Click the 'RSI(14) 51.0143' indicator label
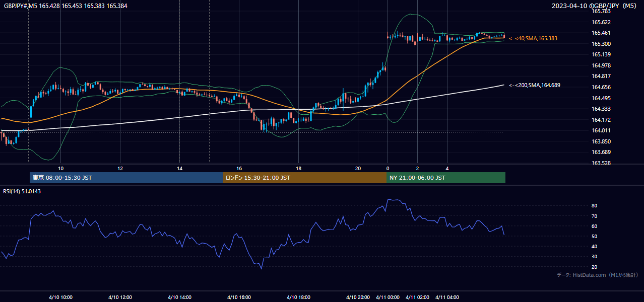The width and height of the screenshot is (644, 302). tap(22, 191)
